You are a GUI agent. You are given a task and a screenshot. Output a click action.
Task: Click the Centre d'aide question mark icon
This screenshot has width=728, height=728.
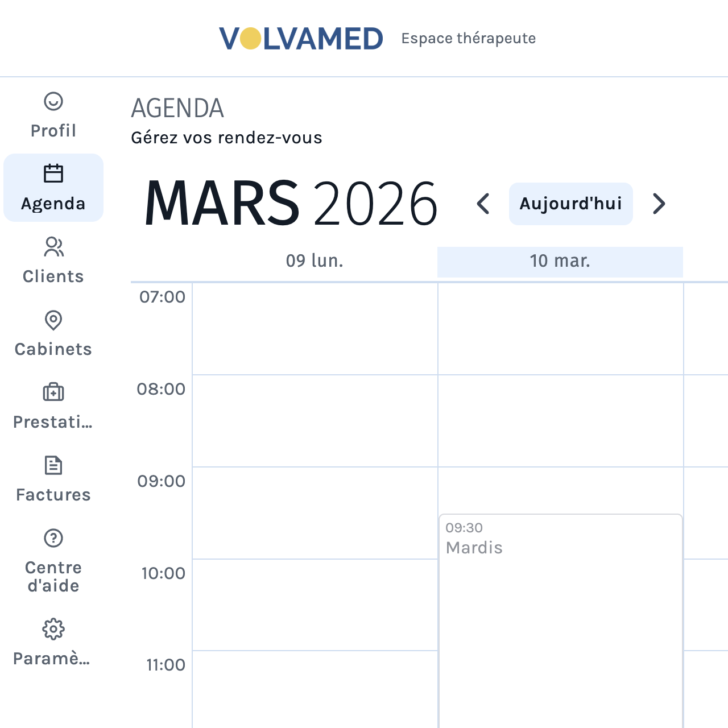coord(53,538)
